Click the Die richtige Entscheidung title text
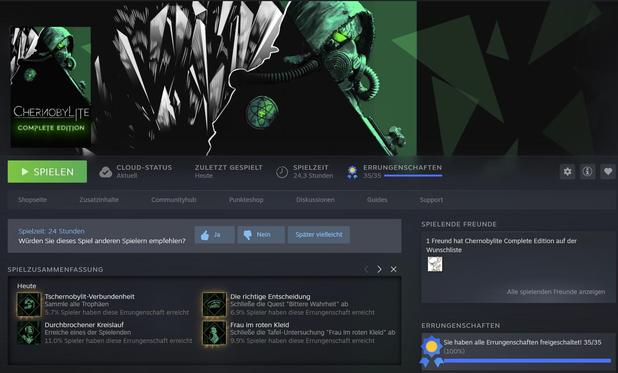Image resolution: width=618 pixels, height=373 pixels. [x=270, y=297]
